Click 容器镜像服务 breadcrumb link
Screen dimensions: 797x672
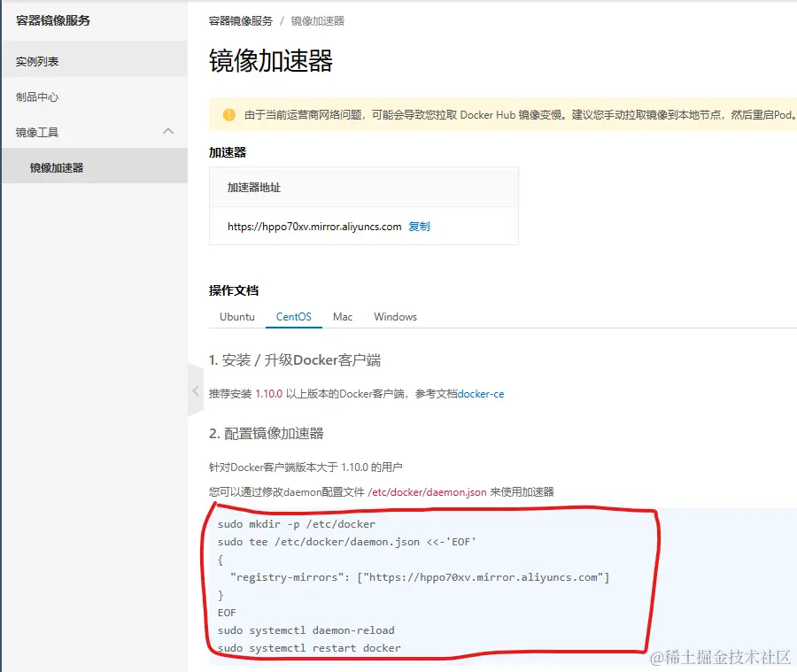(240, 21)
